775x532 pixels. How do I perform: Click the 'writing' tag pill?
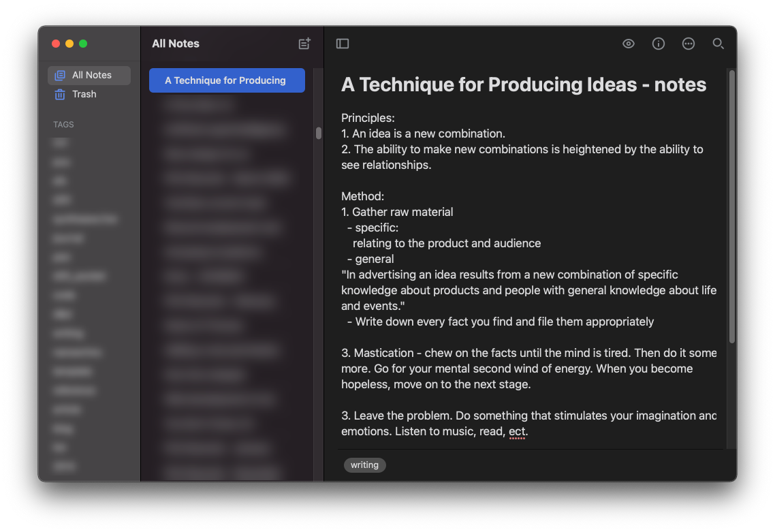click(x=365, y=465)
